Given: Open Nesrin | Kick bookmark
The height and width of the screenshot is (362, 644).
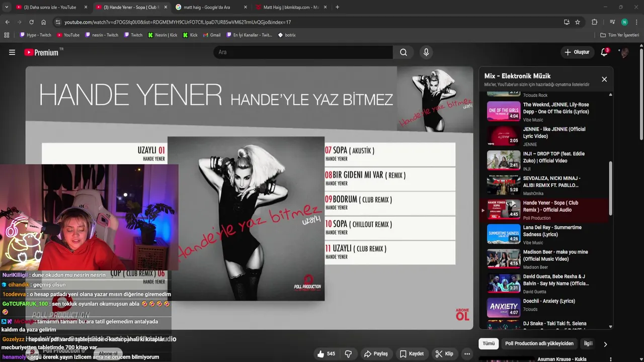Looking at the screenshot, I should (163, 35).
